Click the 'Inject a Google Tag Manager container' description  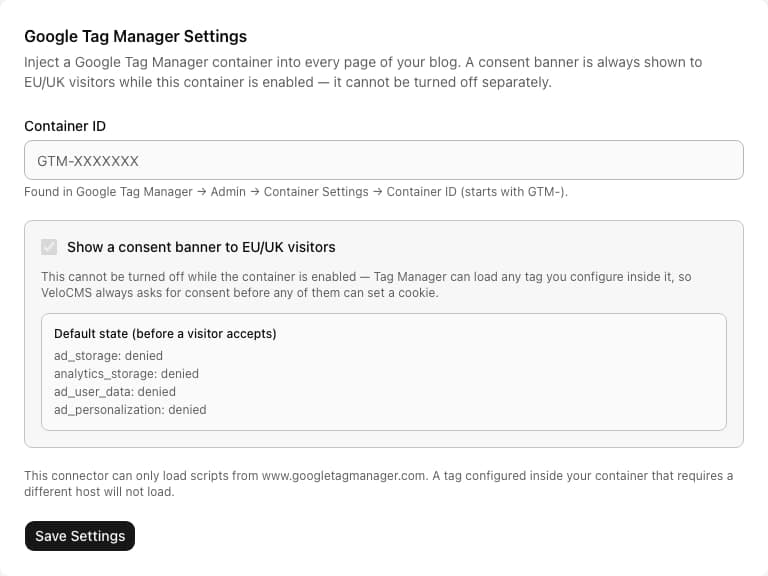pos(363,72)
